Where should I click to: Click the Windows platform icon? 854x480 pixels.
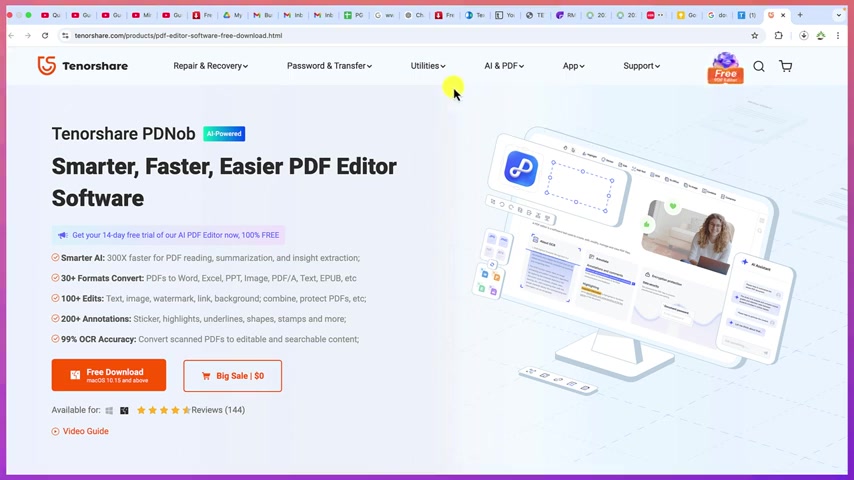109,410
